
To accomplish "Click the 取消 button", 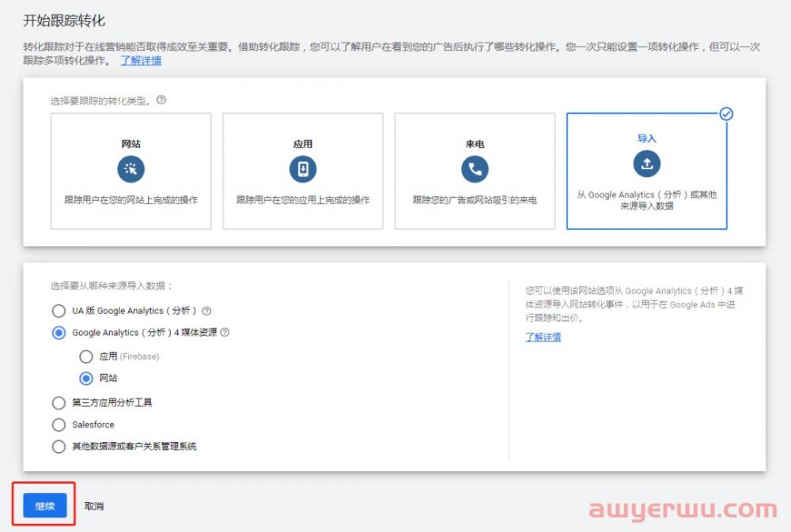I will 94,505.
